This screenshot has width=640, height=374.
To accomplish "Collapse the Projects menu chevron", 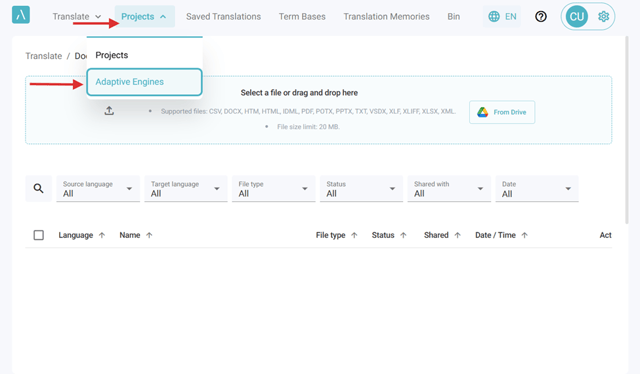I will click(x=163, y=17).
